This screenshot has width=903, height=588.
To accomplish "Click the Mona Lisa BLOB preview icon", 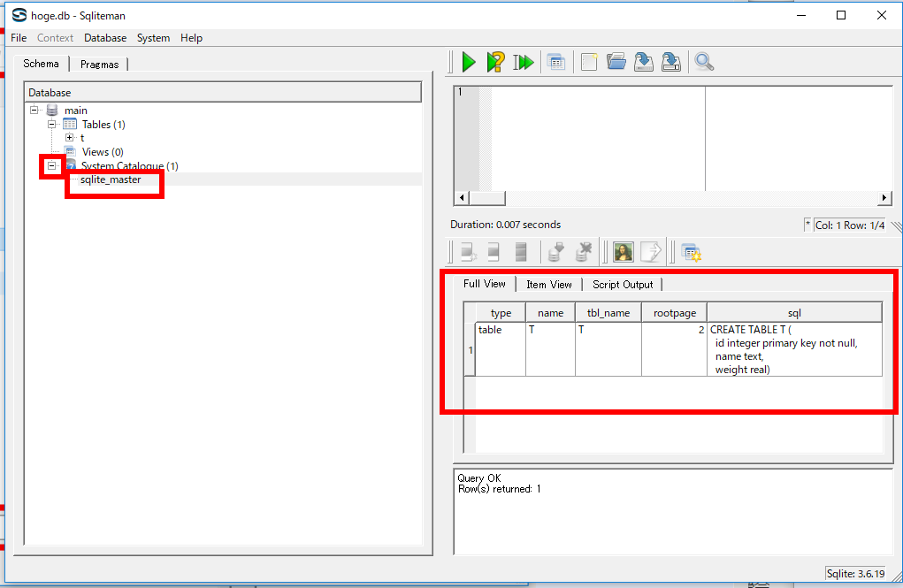I will coord(623,252).
